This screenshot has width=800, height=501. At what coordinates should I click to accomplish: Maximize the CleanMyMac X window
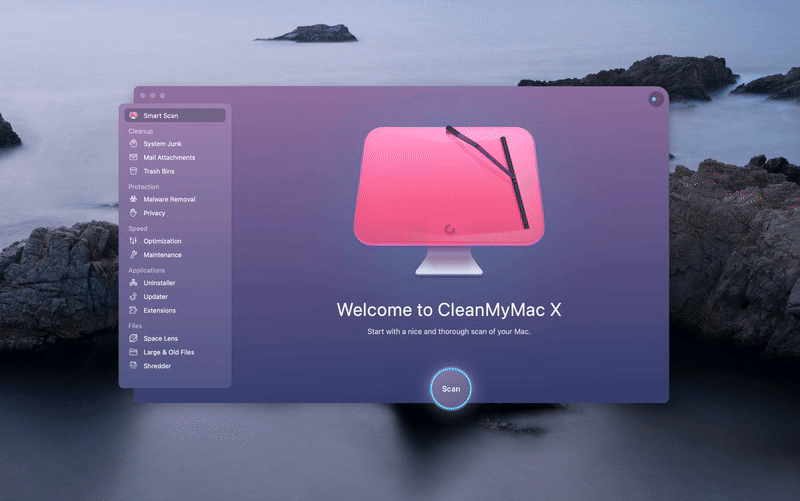pos(161,96)
